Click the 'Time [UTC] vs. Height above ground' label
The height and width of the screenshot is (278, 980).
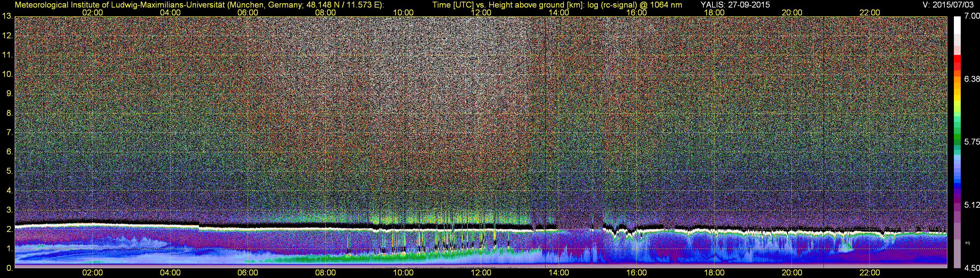click(x=499, y=5)
